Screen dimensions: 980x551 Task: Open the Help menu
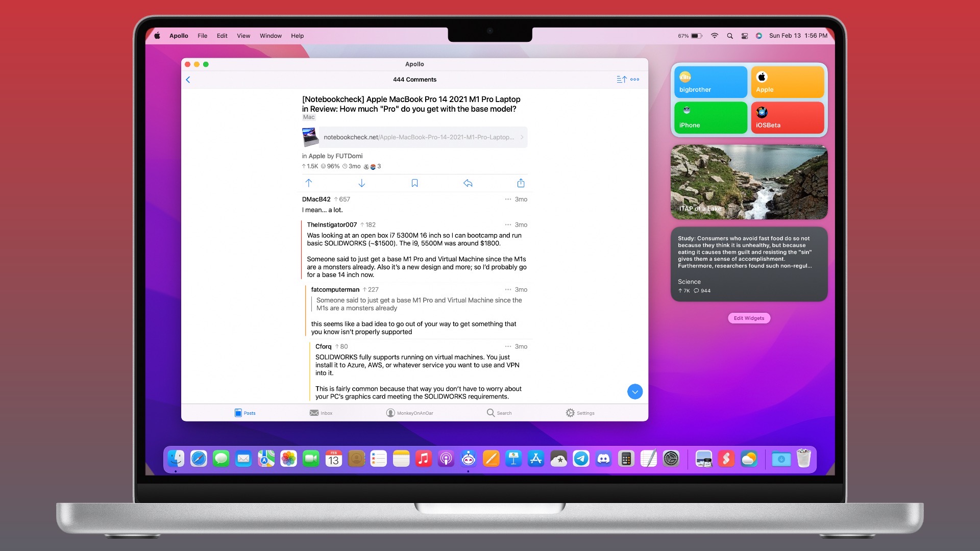point(297,36)
